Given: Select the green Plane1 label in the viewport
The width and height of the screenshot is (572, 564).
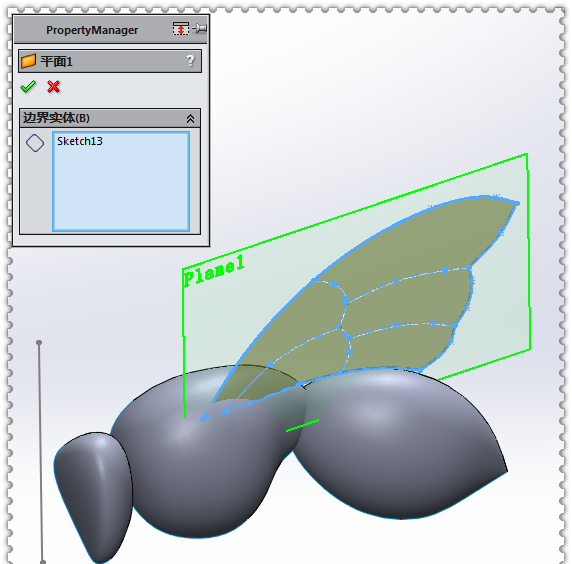Looking at the screenshot, I should [214, 270].
